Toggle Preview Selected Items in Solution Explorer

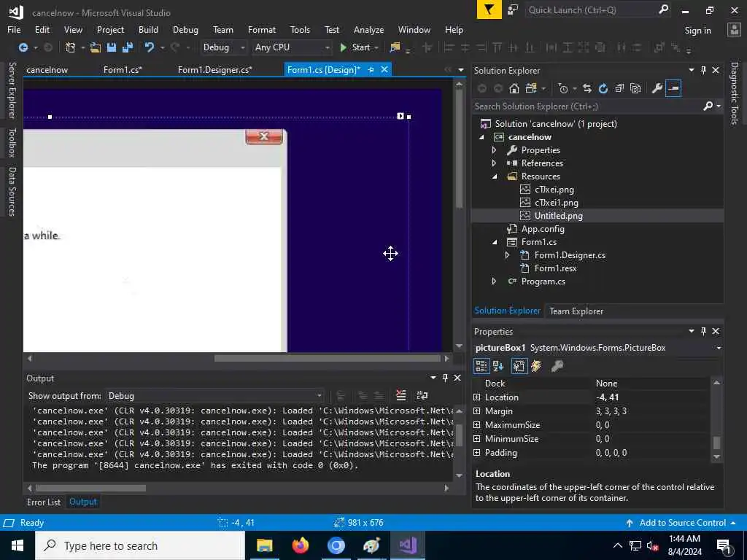coord(673,88)
